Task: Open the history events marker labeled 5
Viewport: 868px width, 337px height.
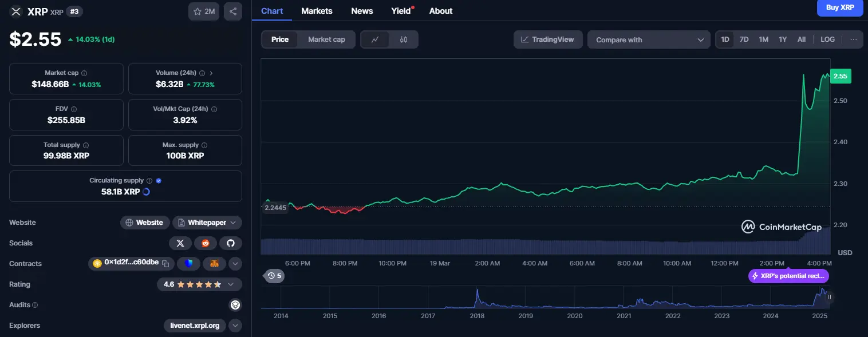Action: pyautogui.click(x=274, y=276)
